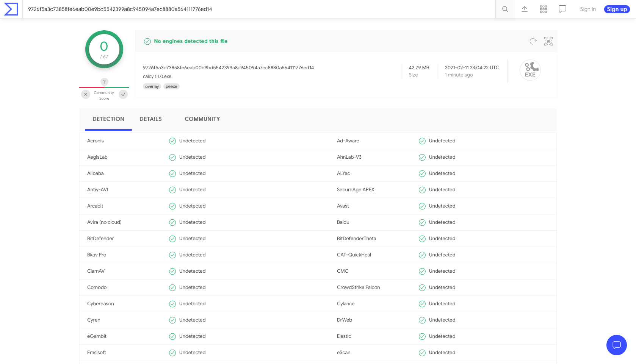
Task: Click the No engines detected this file message
Action: tap(191, 41)
